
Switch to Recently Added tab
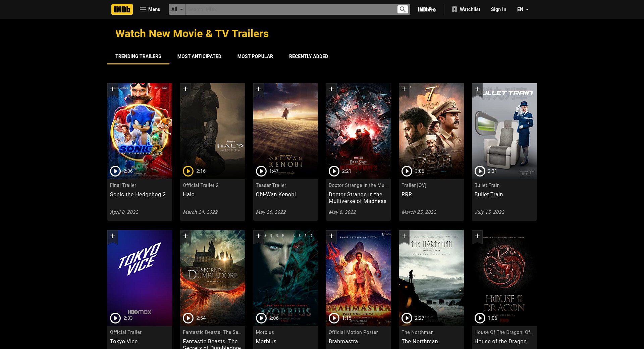308,56
